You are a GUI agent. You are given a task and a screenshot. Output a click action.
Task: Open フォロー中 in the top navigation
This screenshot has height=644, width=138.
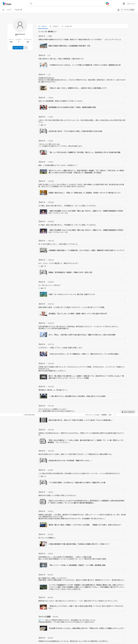(18, 10)
